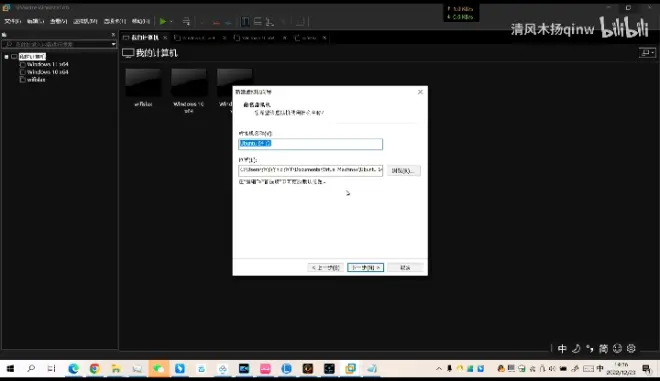Click the VM location path field
The width and height of the screenshot is (660, 381).
pyautogui.click(x=310, y=170)
